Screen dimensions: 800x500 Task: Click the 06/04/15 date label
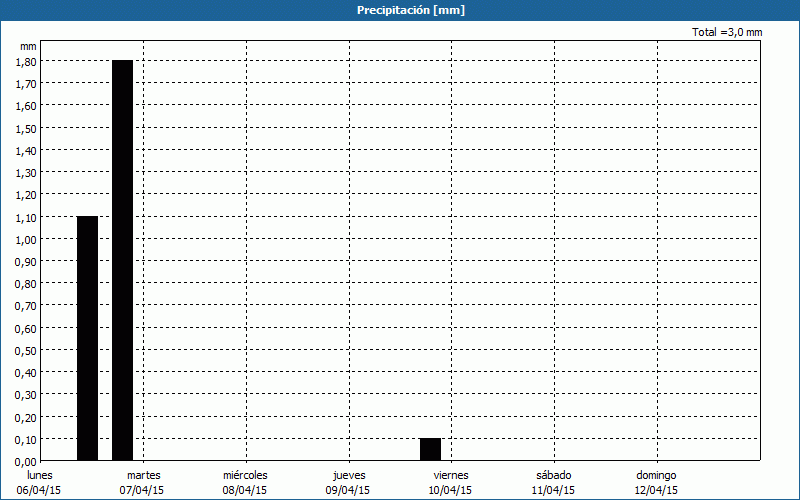(x=39, y=490)
